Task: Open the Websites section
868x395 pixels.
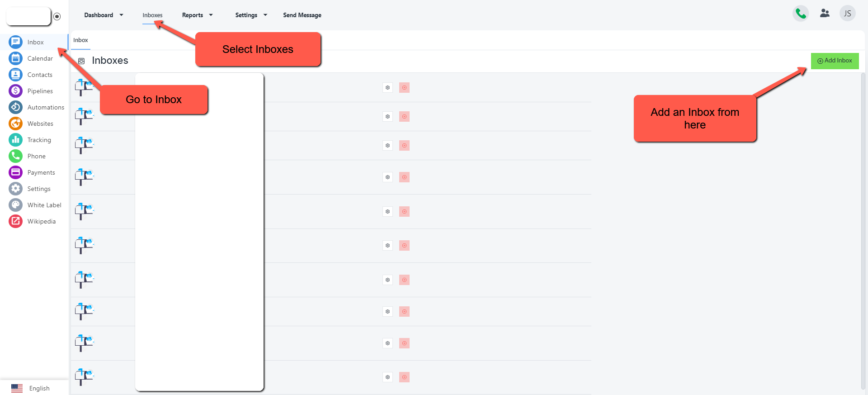Action: (40, 124)
